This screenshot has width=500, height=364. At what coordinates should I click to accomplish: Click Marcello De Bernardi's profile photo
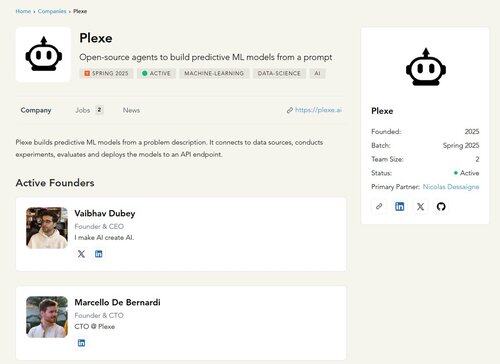(47, 317)
